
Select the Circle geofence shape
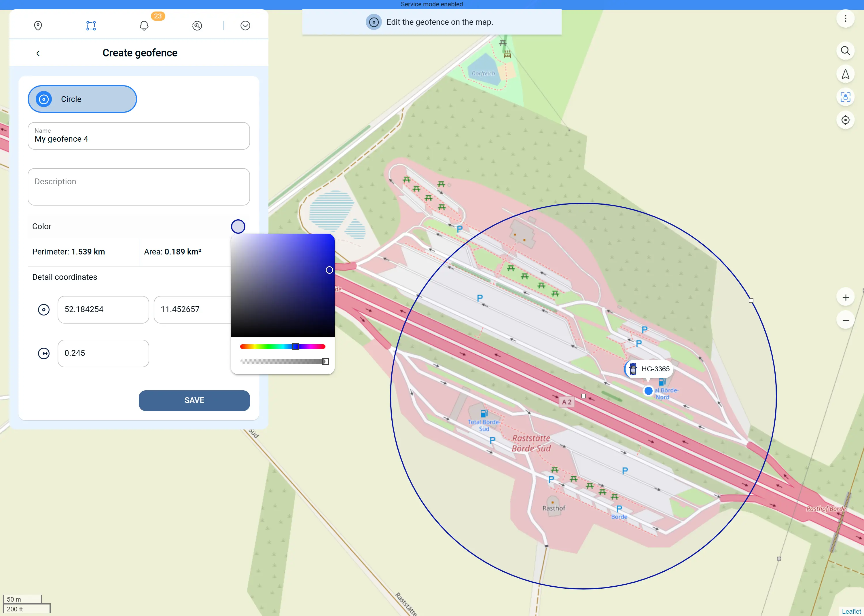(x=82, y=99)
